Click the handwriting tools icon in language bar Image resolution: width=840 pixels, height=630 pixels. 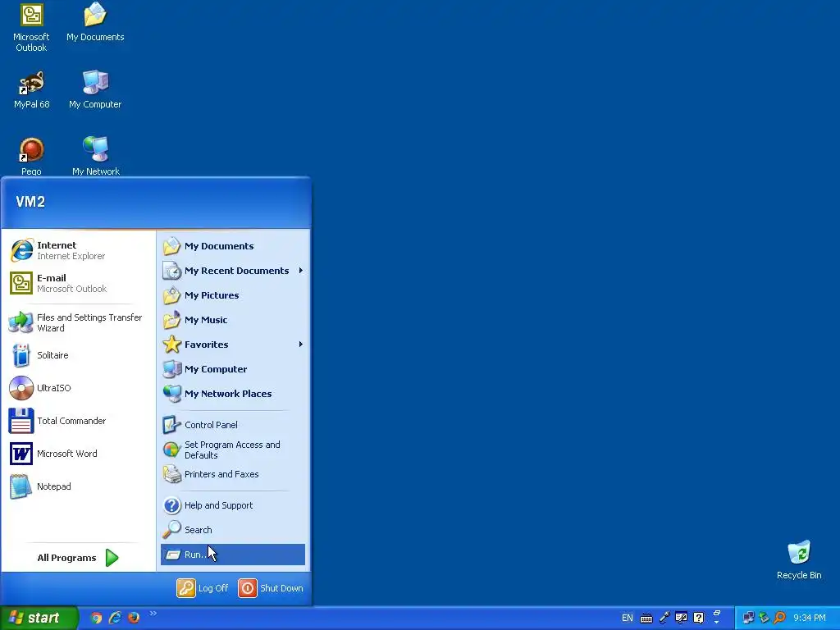[682, 619]
